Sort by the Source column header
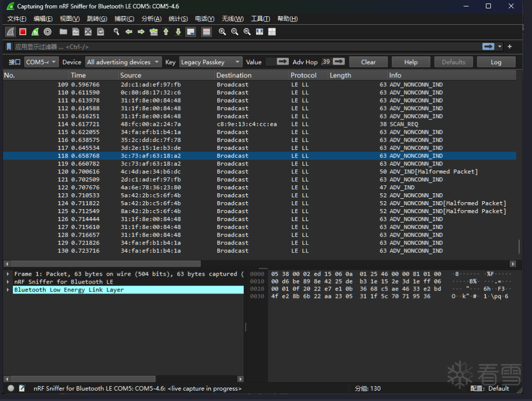 [x=167, y=75]
